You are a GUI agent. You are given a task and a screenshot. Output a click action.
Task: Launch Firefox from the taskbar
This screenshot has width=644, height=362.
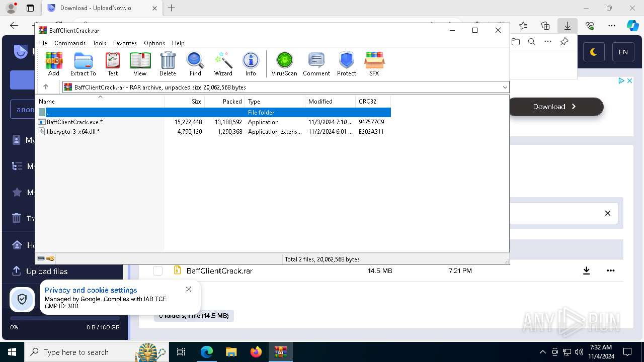(256, 352)
